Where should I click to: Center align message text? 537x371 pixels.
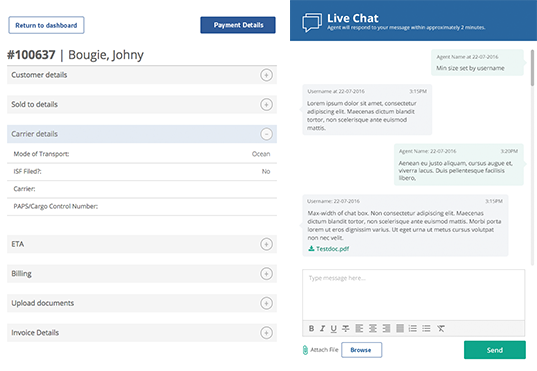tap(373, 329)
